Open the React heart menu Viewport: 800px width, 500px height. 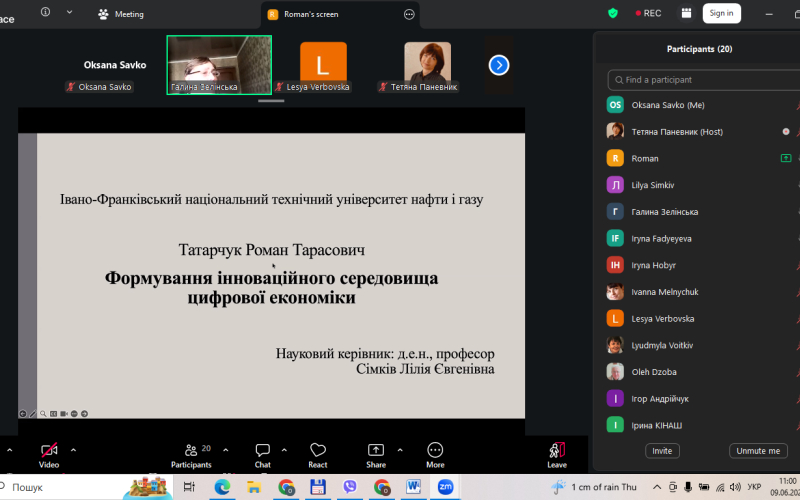pos(318,455)
